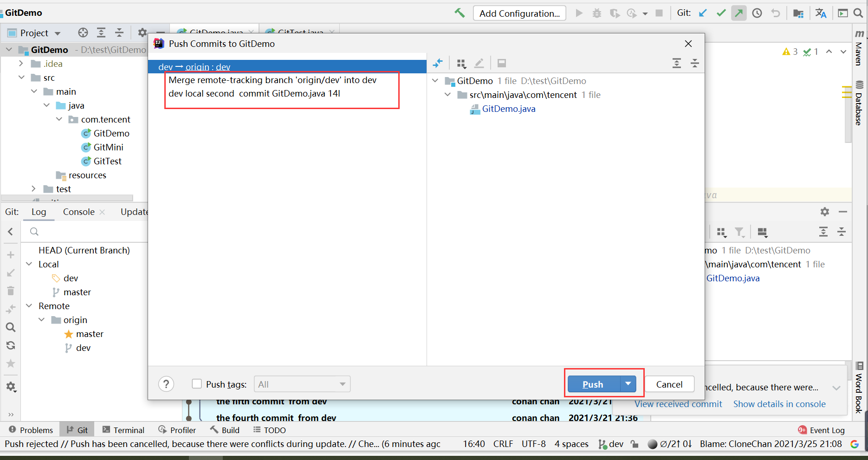Viewport: 868px width, 460px height.
Task: Open the Terminal tool window tab
Action: pos(123,430)
